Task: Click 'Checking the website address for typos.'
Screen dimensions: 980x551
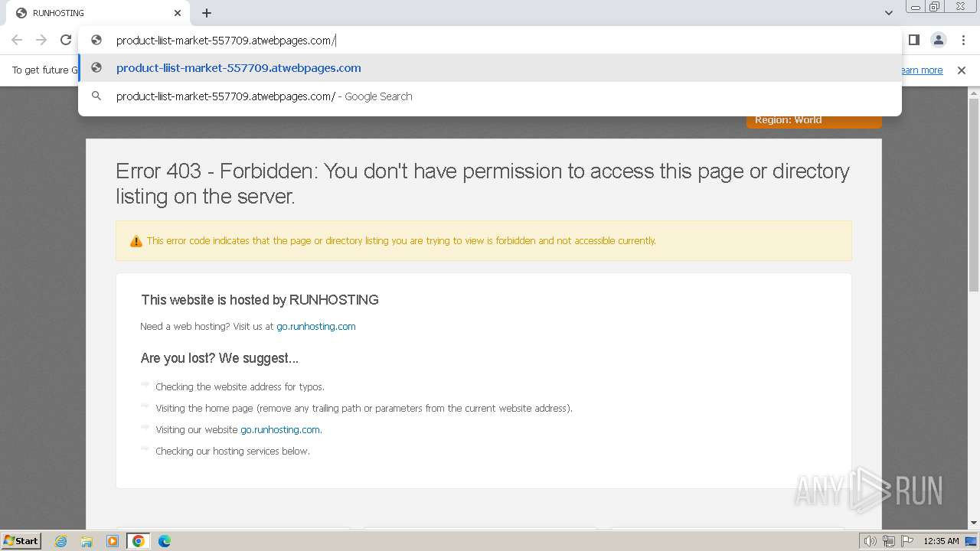Action: click(240, 386)
